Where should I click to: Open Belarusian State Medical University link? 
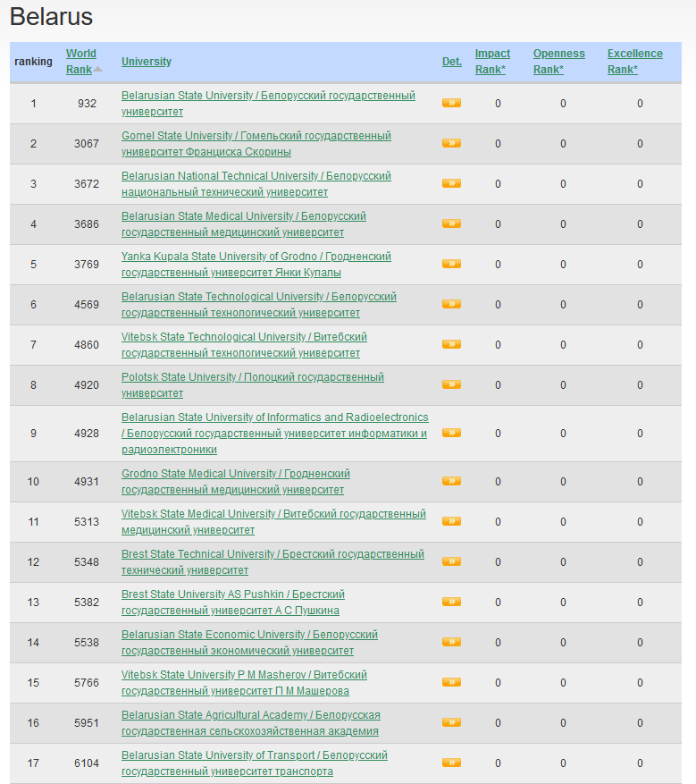[244, 224]
